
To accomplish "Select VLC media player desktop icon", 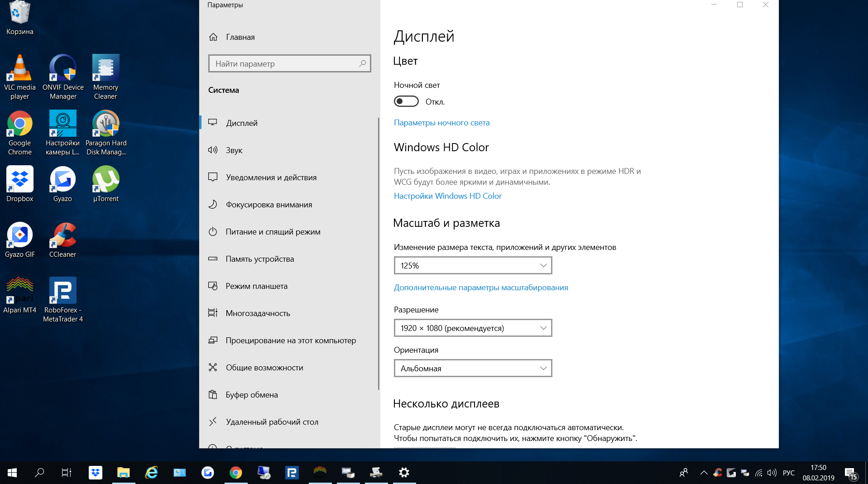I will 20,77.
